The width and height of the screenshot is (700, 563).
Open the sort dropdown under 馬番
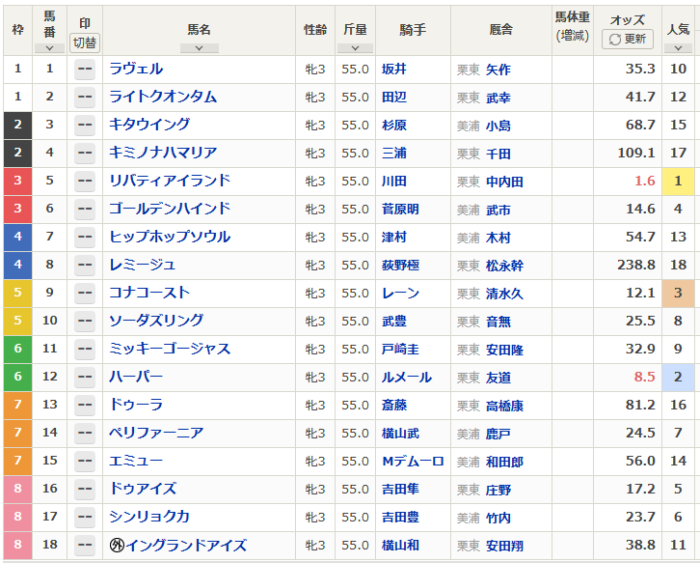[x=49, y=47]
